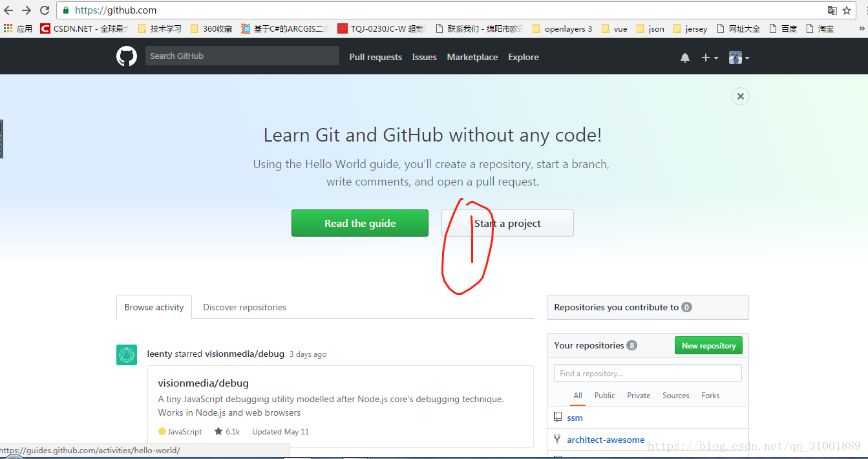Open the CSDN.NET bookmark
This screenshot has width=868, height=459.
click(x=85, y=28)
